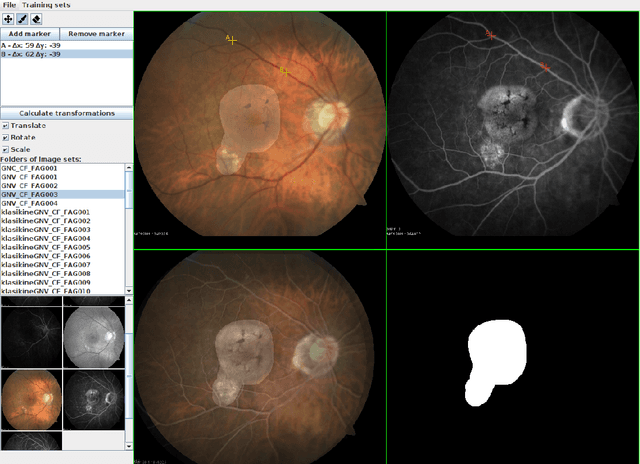Click Calculate transformations button

[65, 113]
